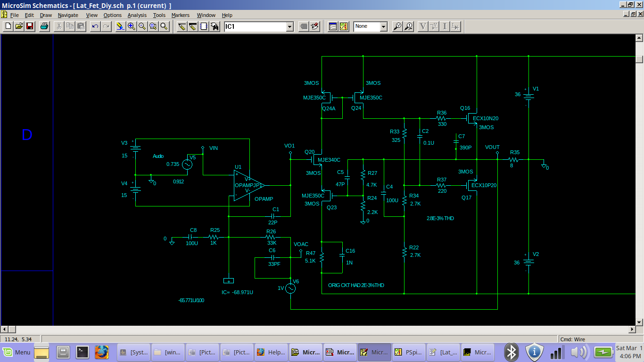The width and height of the screenshot is (644, 362).
Task: Select the IC= -68.971U label
Action: coord(237,292)
